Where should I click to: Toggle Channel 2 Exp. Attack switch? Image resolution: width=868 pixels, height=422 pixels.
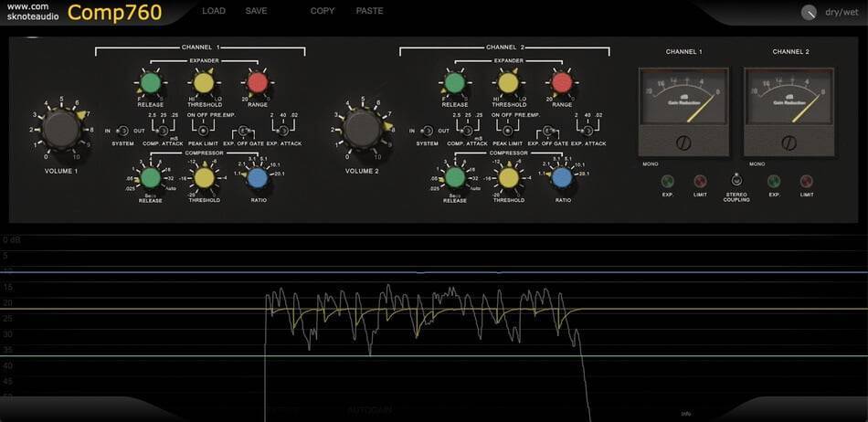pos(588,131)
